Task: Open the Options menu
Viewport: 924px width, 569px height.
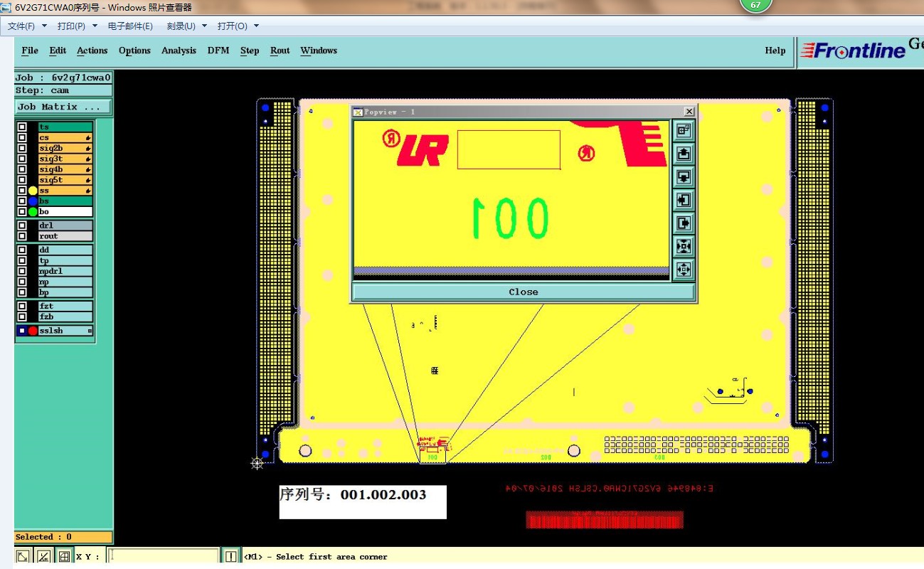Action: (x=134, y=50)
